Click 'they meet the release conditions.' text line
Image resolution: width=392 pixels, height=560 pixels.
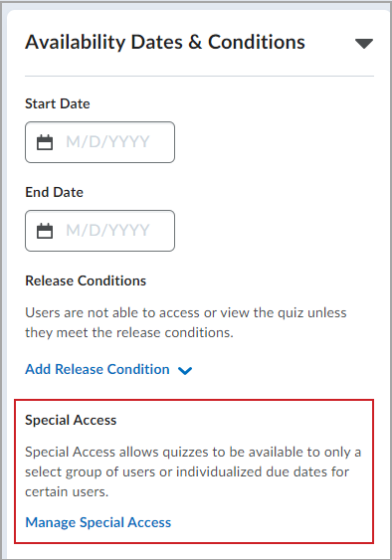129,333
